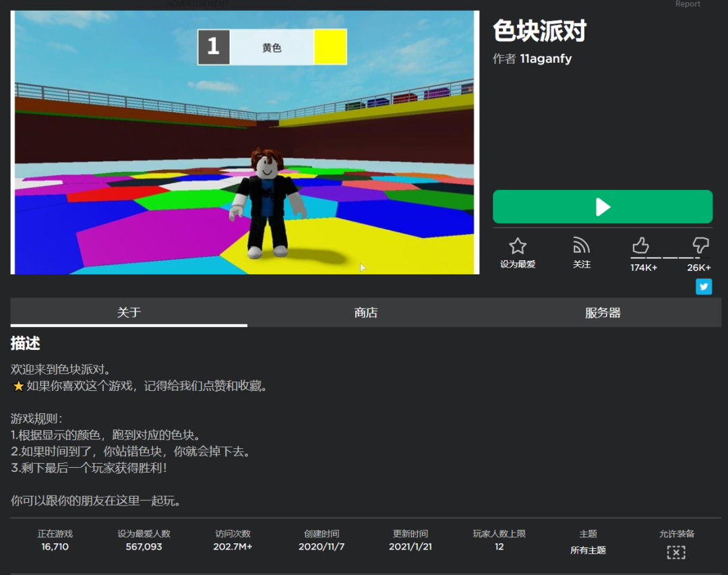Click the 允许装备 device icon

(676, 551)
